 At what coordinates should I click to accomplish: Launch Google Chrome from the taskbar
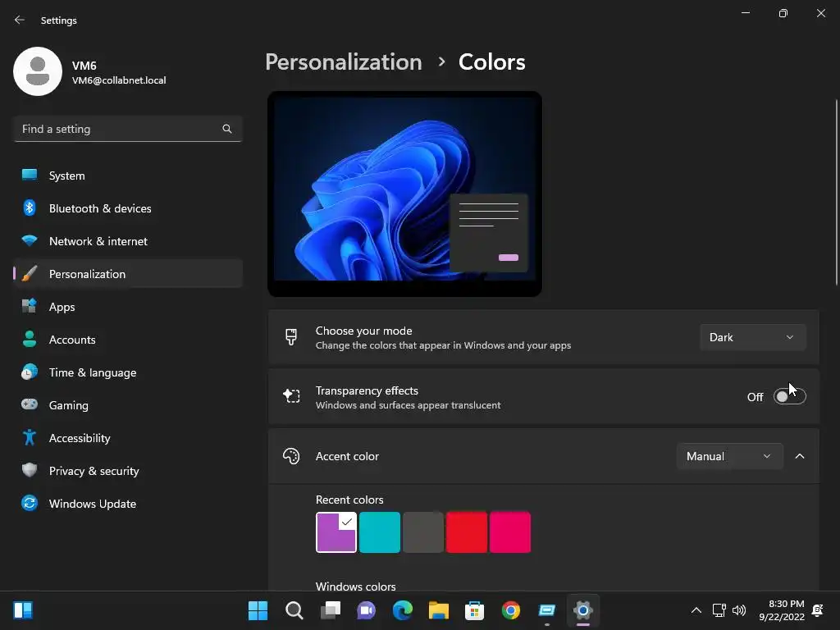tap(510, 610)
